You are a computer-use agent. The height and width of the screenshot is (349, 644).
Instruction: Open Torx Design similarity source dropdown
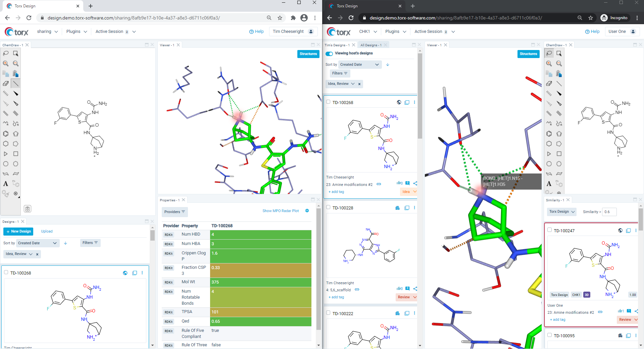(x=562, y=212)
